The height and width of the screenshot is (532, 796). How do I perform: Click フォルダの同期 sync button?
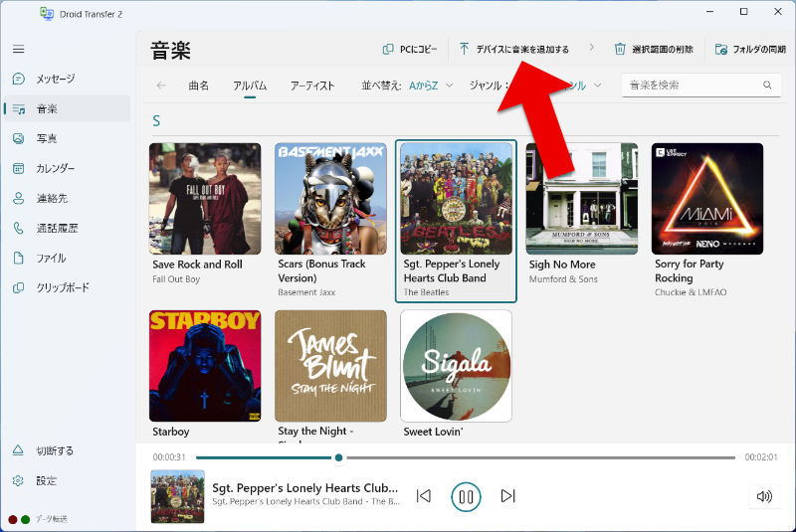tap(750, 49)
